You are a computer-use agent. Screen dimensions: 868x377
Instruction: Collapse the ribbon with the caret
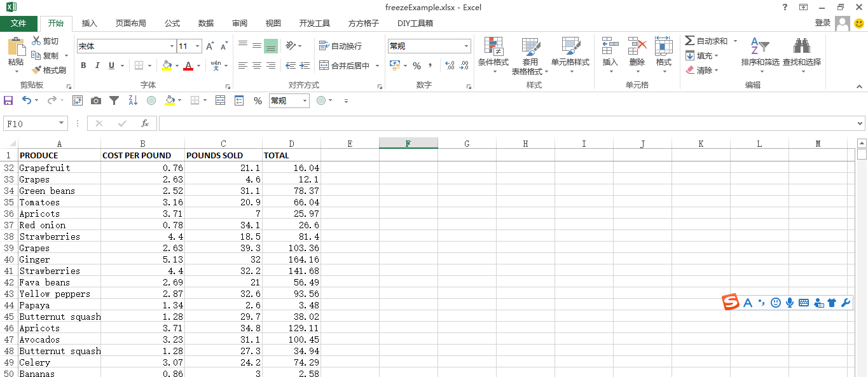tap(860, 85)
